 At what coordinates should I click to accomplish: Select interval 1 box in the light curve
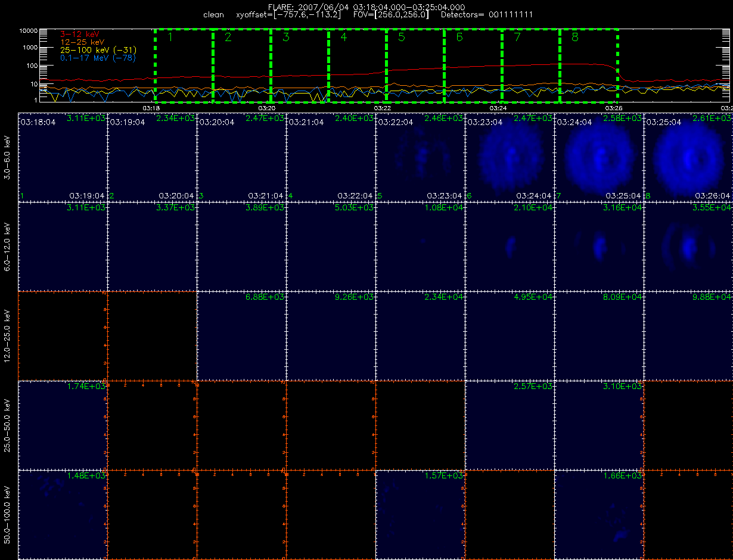click(x=184, y=64)
